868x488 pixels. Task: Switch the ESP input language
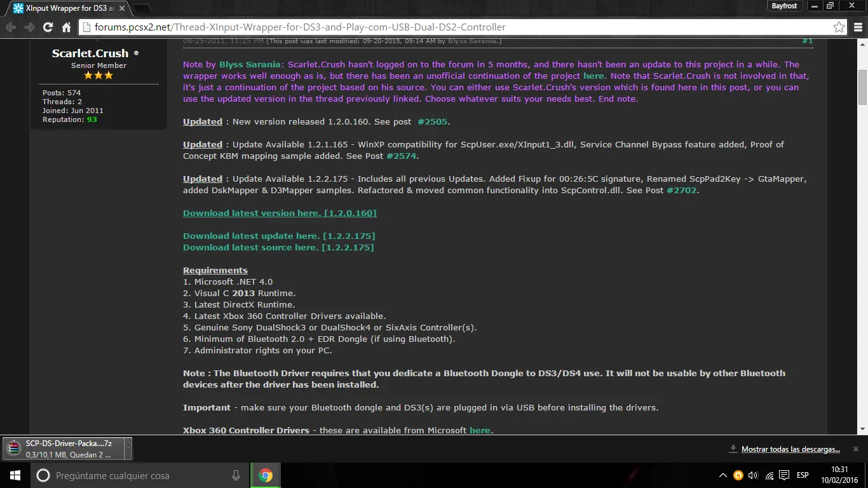coord(803,475)
